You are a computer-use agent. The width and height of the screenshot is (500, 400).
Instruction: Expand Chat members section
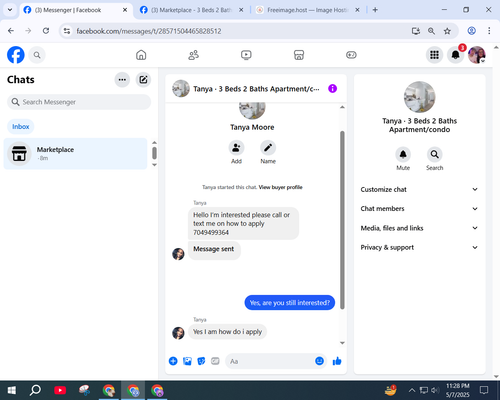coord(419,209)
